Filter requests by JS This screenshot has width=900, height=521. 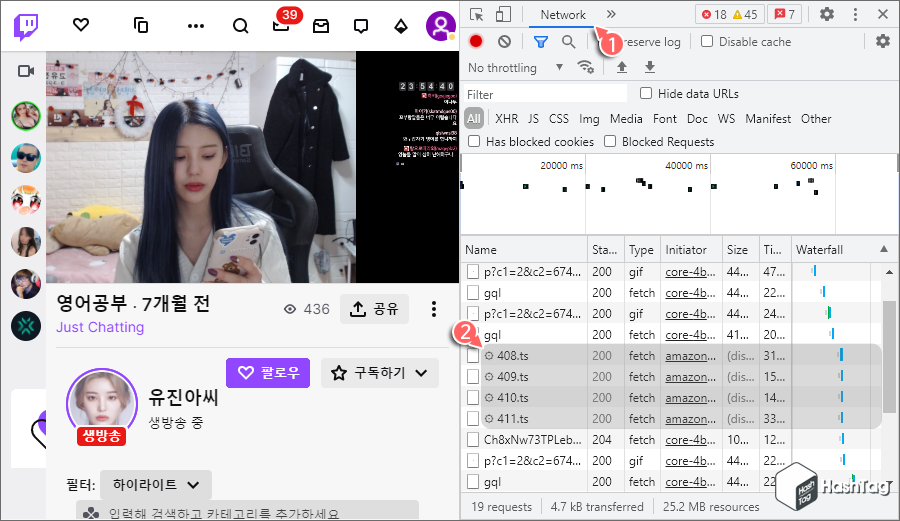pos(533,119)
